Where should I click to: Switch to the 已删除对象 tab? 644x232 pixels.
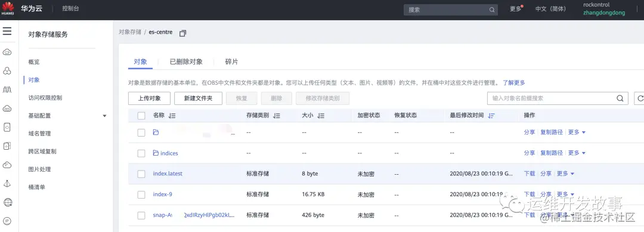(x=186, y=62)
